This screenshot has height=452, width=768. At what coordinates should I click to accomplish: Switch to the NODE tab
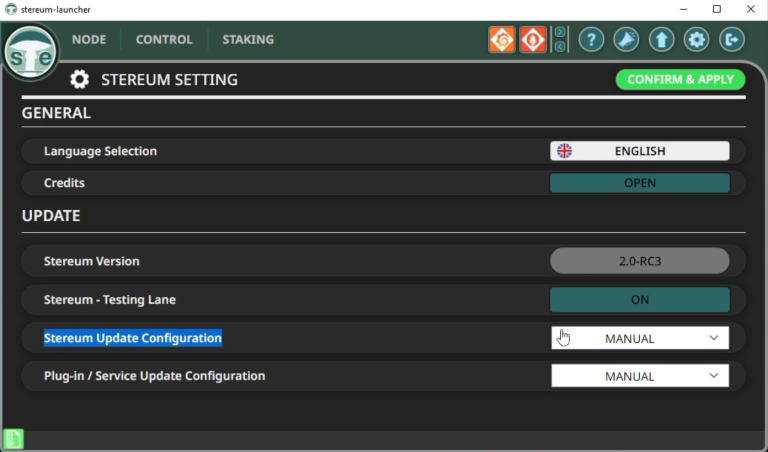point(89,40)
